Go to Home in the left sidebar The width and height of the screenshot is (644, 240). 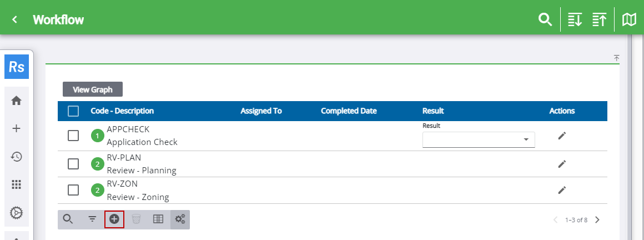17,101
